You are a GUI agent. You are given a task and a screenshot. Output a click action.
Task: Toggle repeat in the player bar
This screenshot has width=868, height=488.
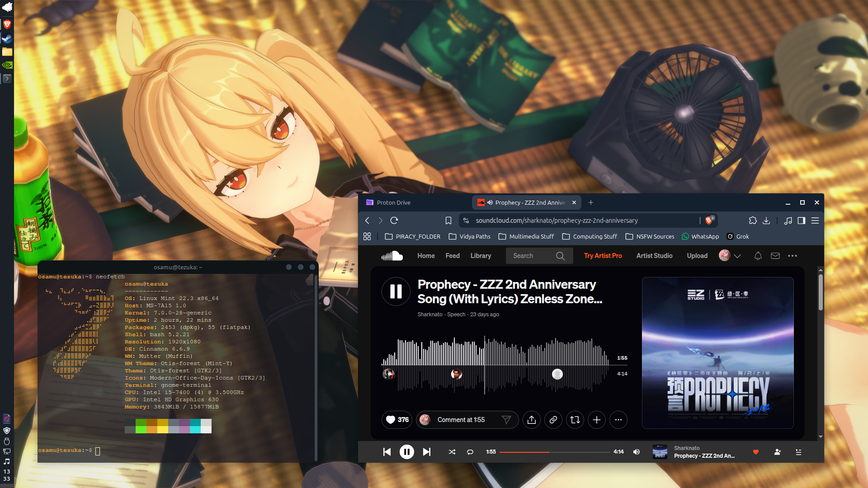470,452
